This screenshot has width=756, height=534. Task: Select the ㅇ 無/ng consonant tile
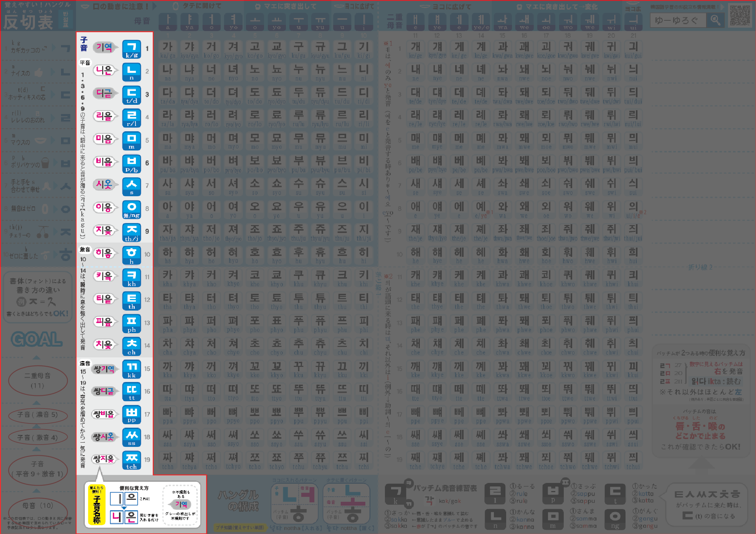[x=132, y=209]
